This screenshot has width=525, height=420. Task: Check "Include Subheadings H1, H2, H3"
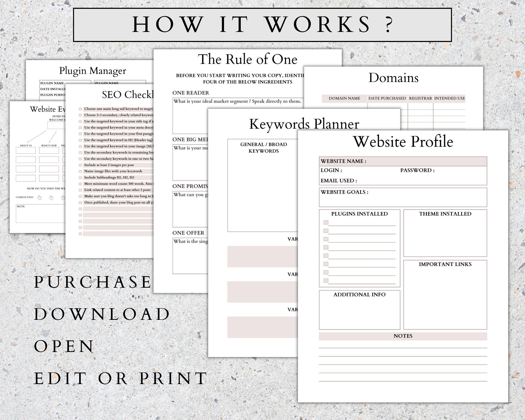click(x=80, y=177)
